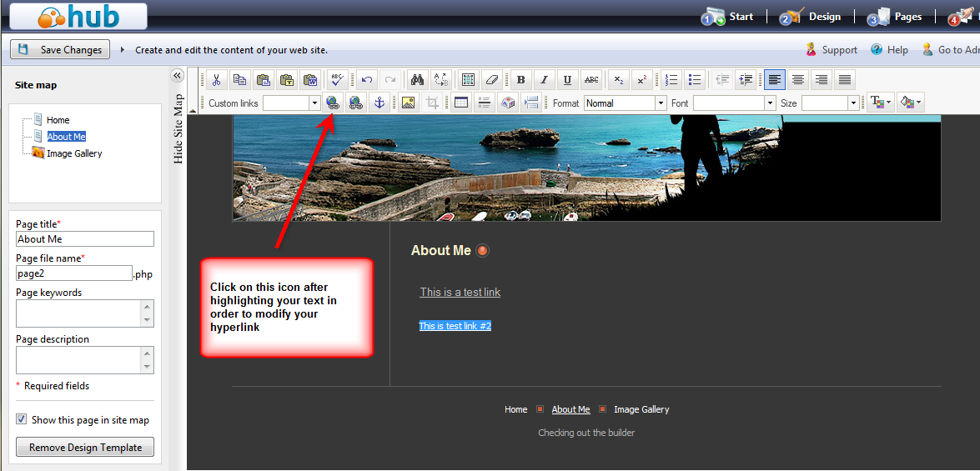Open the text color picker

(880, 103)
